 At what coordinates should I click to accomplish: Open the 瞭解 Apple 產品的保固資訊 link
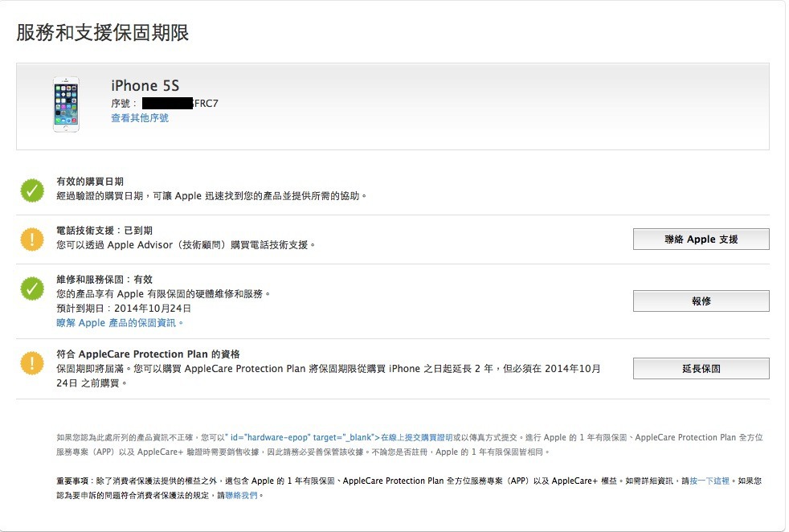pyautogui.click(x=120, y=322)
